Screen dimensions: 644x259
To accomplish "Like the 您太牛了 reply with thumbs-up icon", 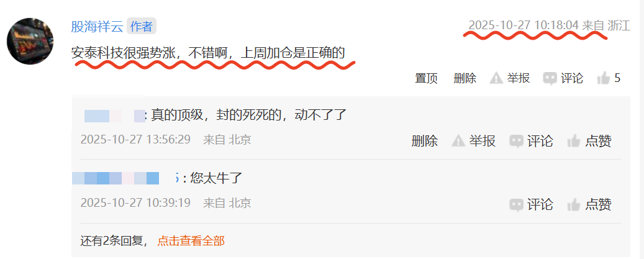I will tap(573, 204).
